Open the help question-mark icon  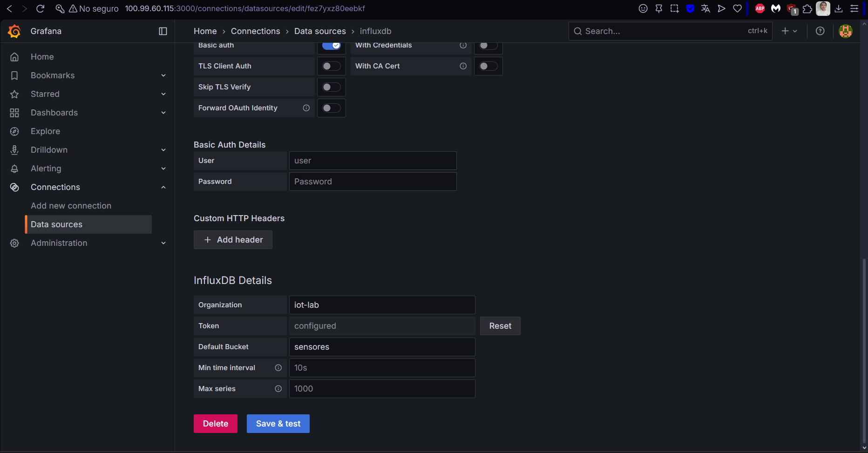point(820,31)
